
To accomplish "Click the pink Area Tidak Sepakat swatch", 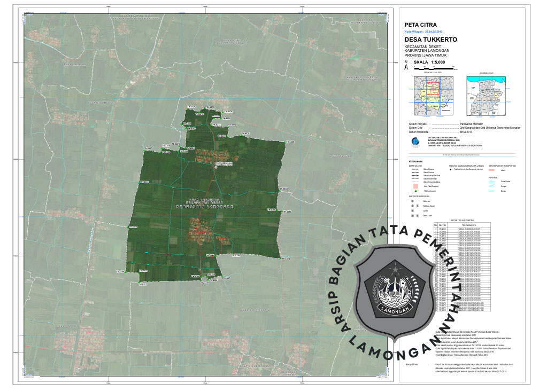I will coord(415,186).
